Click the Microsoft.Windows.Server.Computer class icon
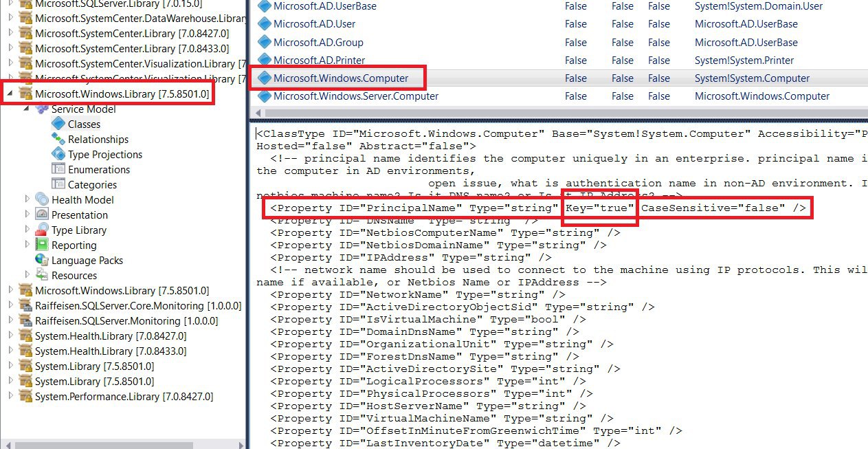Screen dimensions: 868x449 pos(264,96)
